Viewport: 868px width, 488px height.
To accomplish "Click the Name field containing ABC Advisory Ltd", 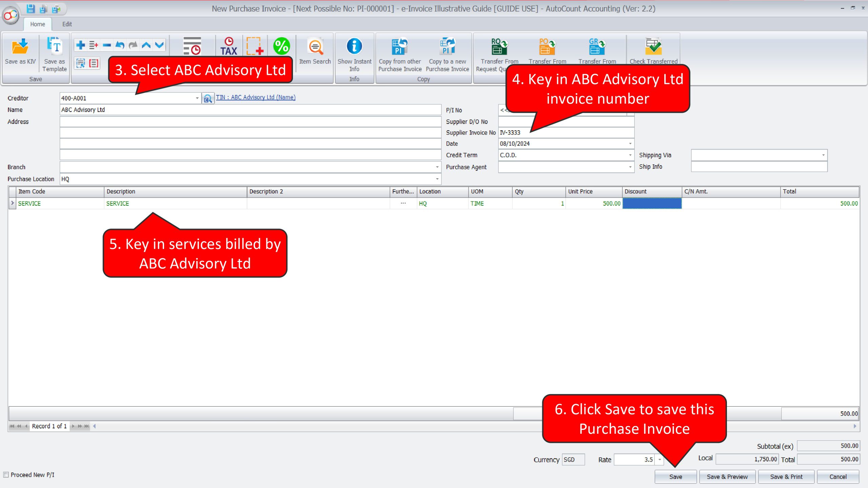I will point(250,110).
